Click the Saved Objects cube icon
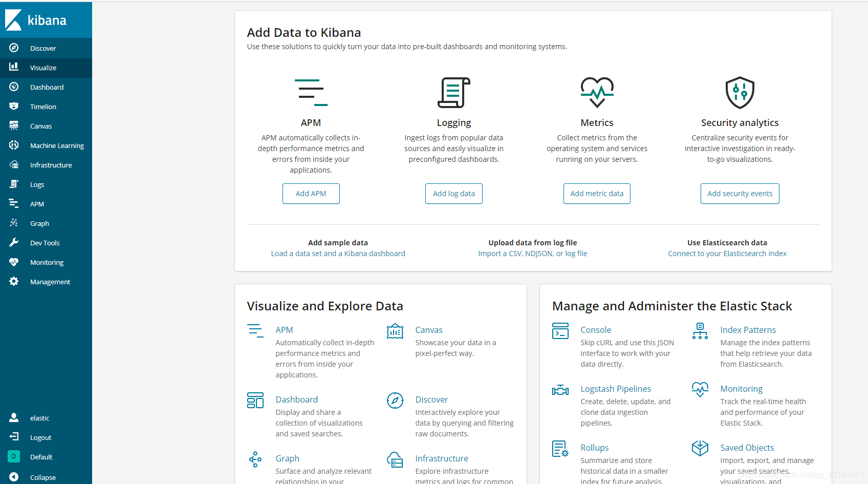Viewport: 868px width, 484px height. [700, 449]
